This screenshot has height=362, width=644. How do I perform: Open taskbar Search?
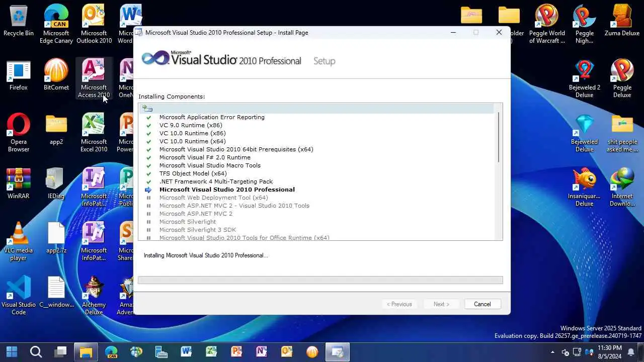click(x=36, y=351)
